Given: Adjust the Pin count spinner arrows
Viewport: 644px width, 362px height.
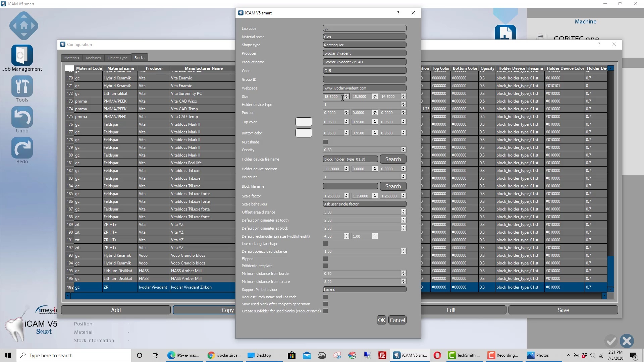Looking at the screenshot, I should (x=404, y=177).
